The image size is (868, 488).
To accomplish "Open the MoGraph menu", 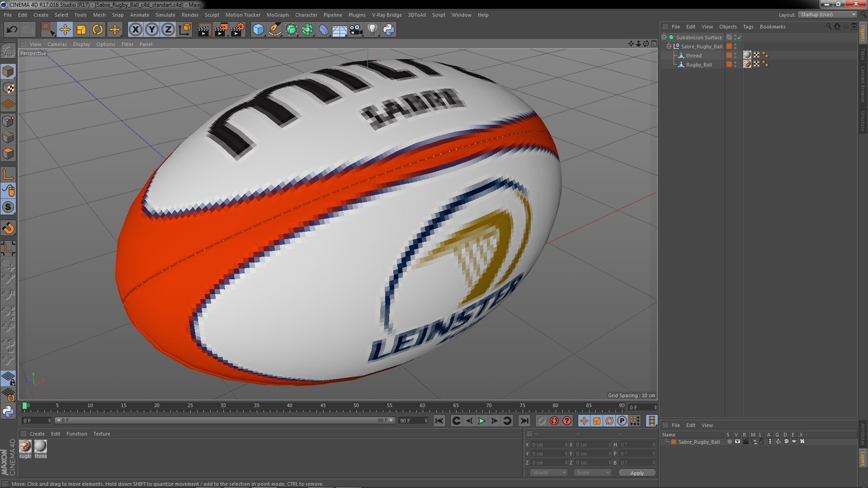I will pyautogui.click(x=278, y=15).
